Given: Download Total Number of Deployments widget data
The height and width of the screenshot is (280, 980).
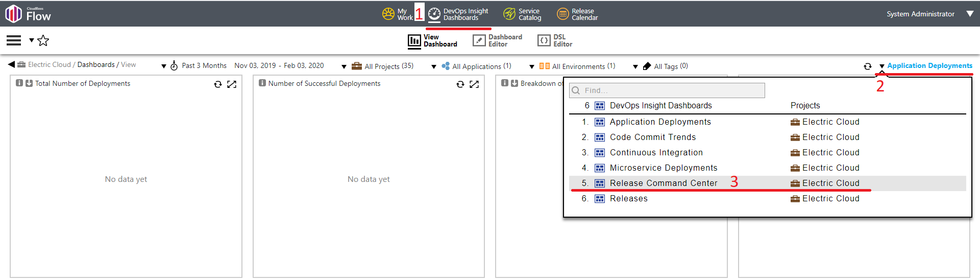Looking at the screenshot, I should [x=29, y=83].
